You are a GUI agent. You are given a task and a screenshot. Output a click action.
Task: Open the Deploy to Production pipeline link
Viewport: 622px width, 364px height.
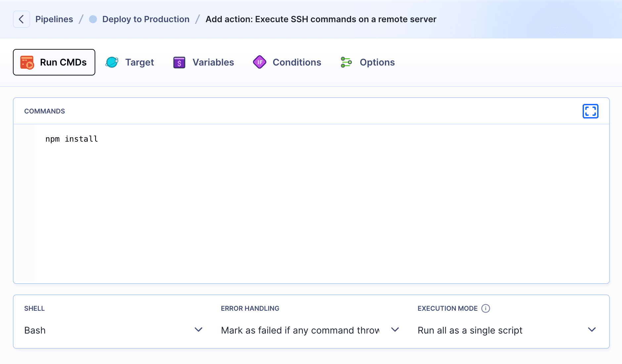pos(146,19)
